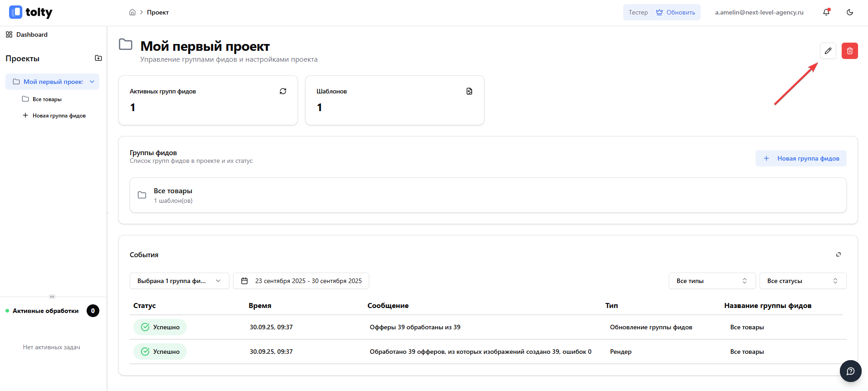Image resolution: width=868 pixels, height=391 pixels.
Task: Click the Обновить upgrade button
Action: coord(676,12)
